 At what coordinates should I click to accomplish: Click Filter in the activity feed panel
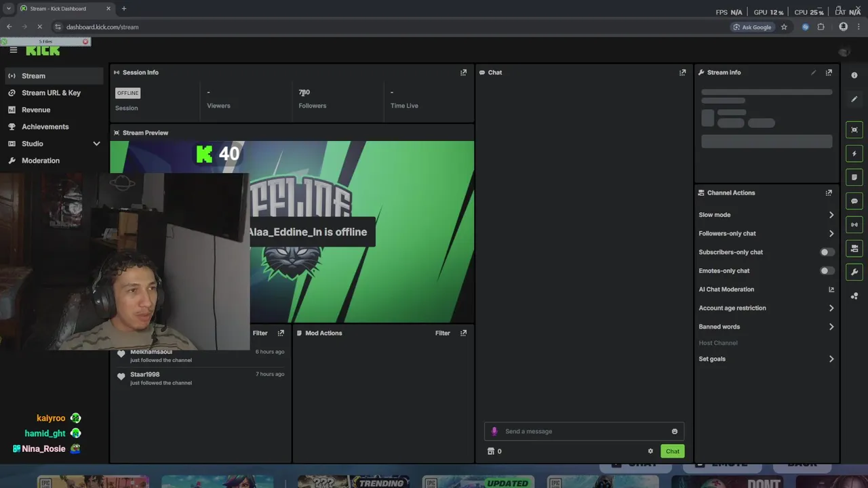point(260,333)
